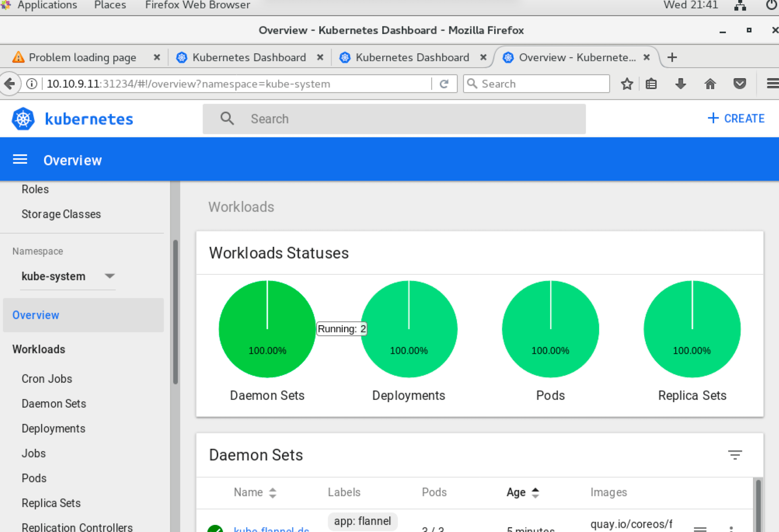Save page to Pocket icon
The width and height of the screenshot is (779, 532).
[x=739, y=84]
